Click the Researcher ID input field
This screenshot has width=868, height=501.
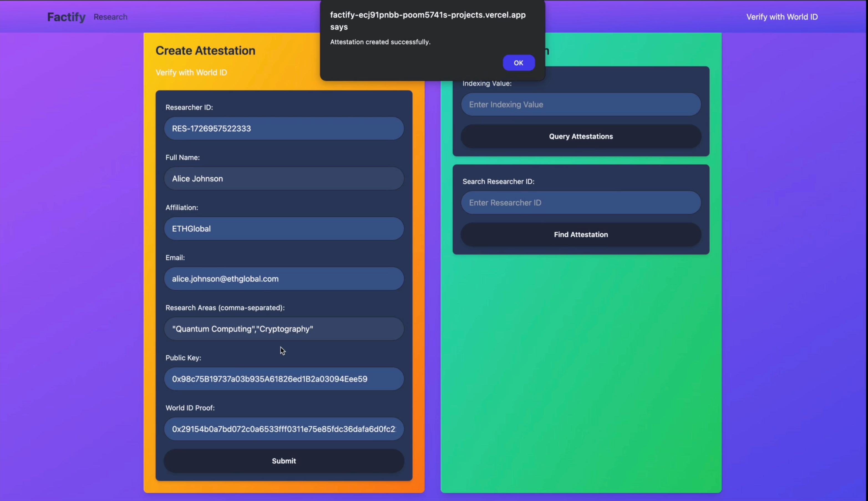[x=284, y=128]
